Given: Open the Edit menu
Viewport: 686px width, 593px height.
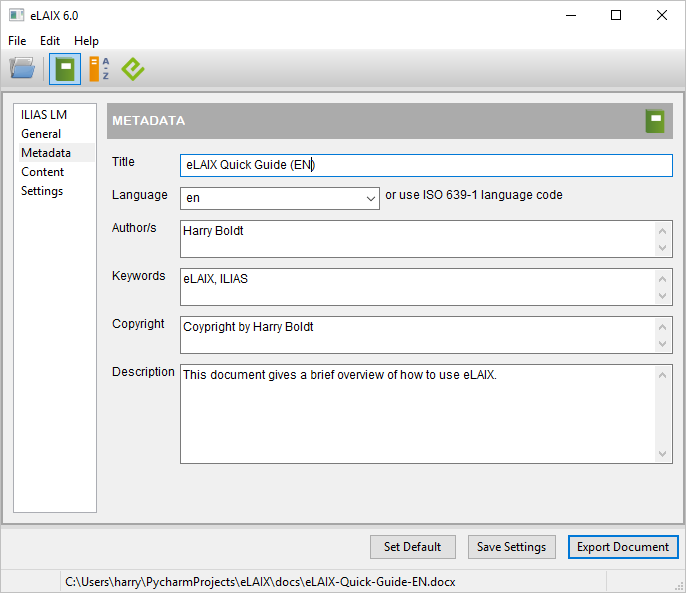Looking at the screenshot, I should (50, 41).
